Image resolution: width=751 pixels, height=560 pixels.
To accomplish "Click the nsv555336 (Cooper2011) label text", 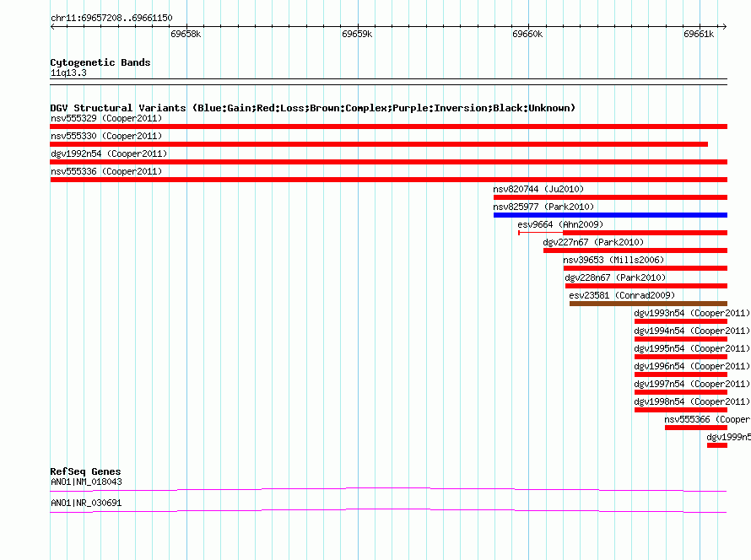I will 106,171.
